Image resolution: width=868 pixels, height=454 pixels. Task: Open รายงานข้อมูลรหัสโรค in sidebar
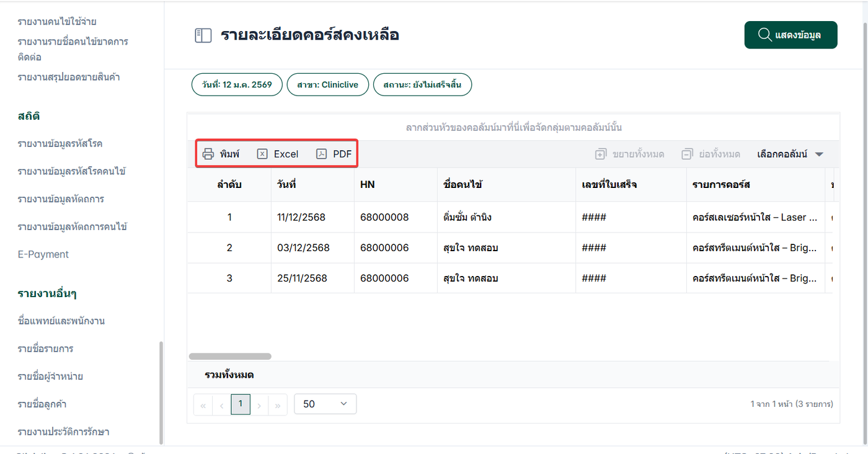tap(60, 143)
